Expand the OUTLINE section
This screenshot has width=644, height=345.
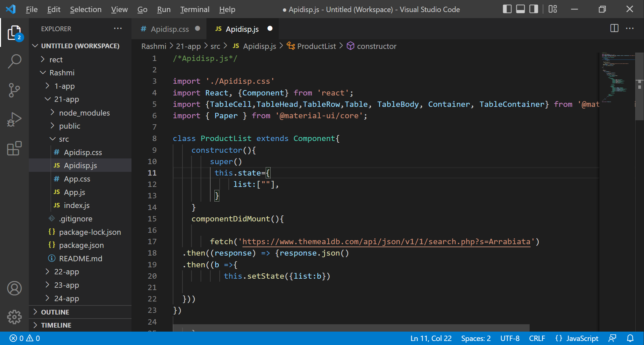(x=80, y=312)
